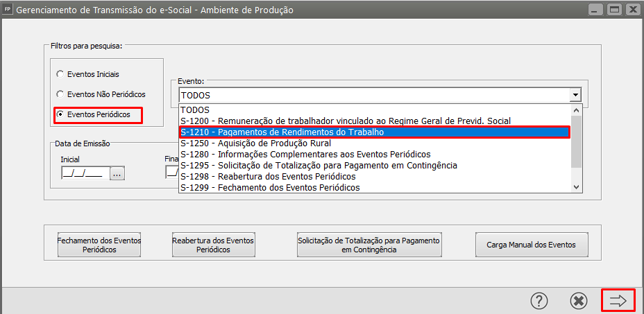This screenshot has width=644, height=314.
Task: Click Carga Manual dos Eventos button
Action: 532,245
